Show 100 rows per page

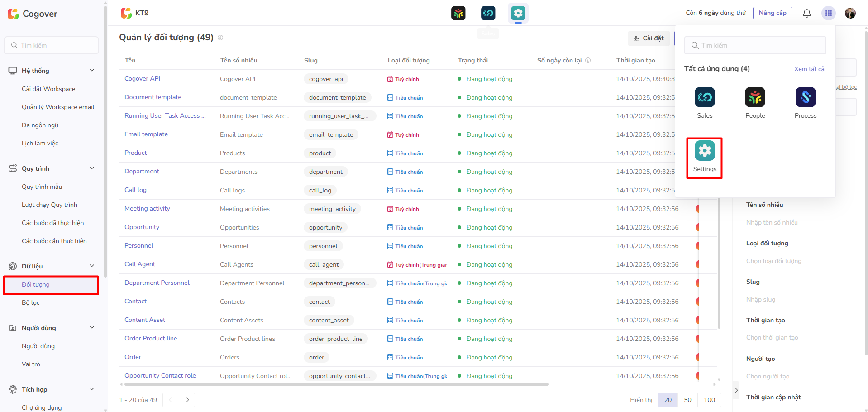pos(709,400)
